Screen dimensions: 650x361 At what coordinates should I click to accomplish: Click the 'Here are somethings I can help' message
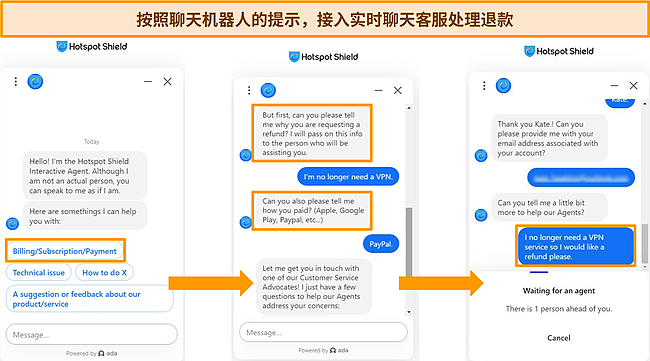(x=85, y=216)
